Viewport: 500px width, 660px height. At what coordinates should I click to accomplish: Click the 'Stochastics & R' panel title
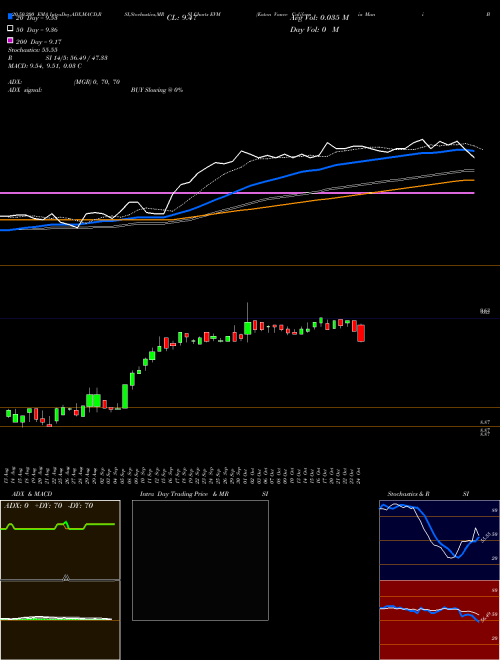click(x=408, y=494)
